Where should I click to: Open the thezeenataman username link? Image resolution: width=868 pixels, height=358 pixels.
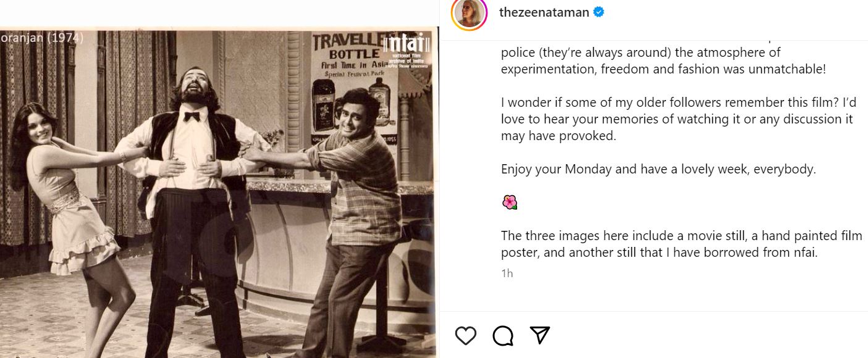[544, 12]
